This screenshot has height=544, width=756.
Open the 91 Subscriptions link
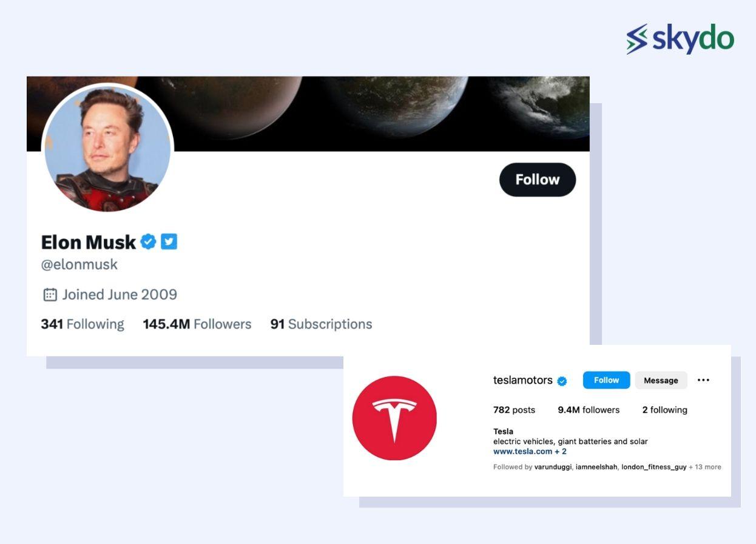[321, 324]
